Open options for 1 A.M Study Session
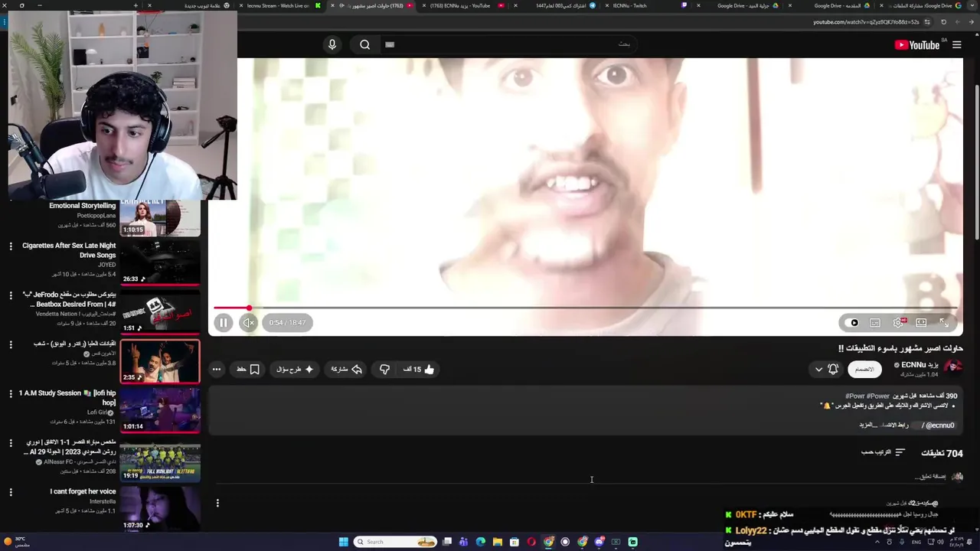980x551 pixels. click(x=11, y=393)
